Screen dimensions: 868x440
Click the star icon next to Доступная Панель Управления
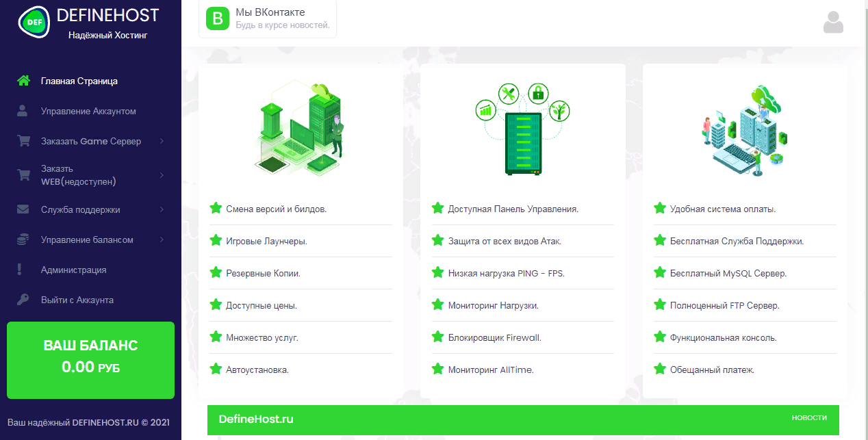(x=437, y=208)
